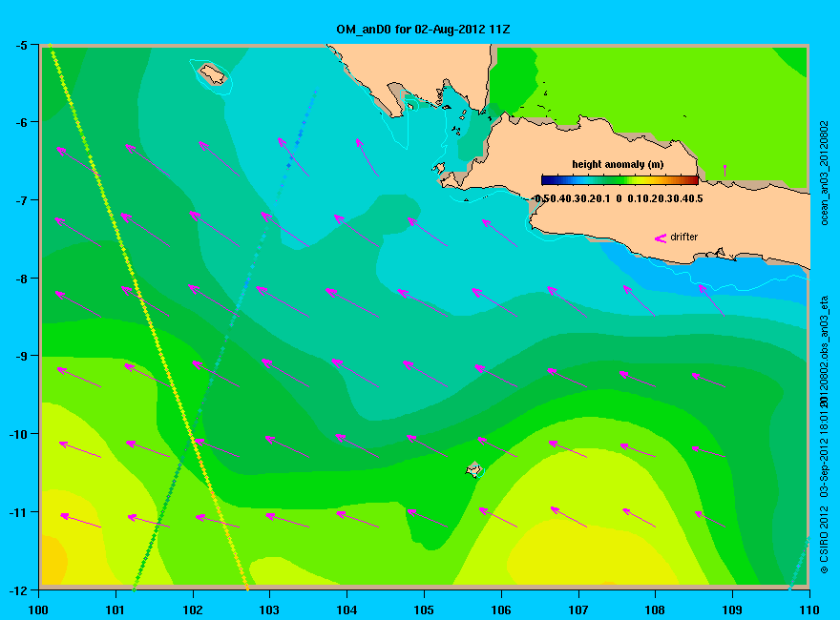Click the x-axis label 100

[x=38, y=610]
